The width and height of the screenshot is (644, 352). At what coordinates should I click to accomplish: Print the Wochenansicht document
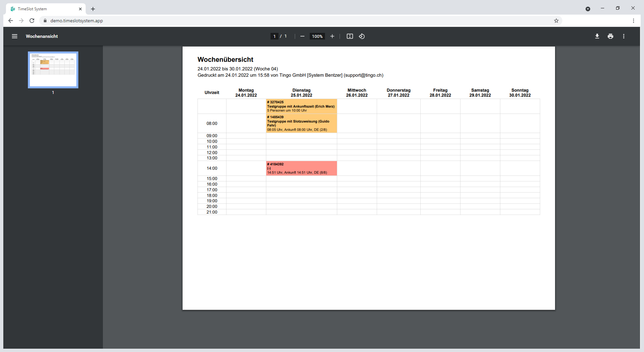coord(610,36)
